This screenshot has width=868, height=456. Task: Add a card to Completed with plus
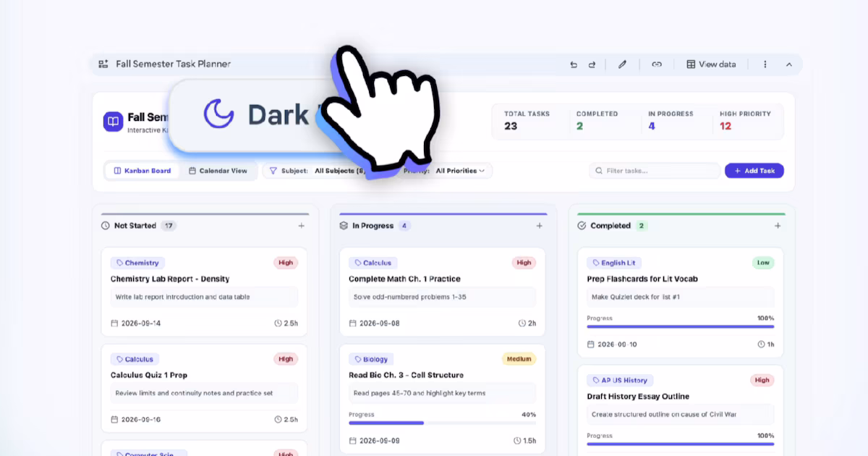778,226
